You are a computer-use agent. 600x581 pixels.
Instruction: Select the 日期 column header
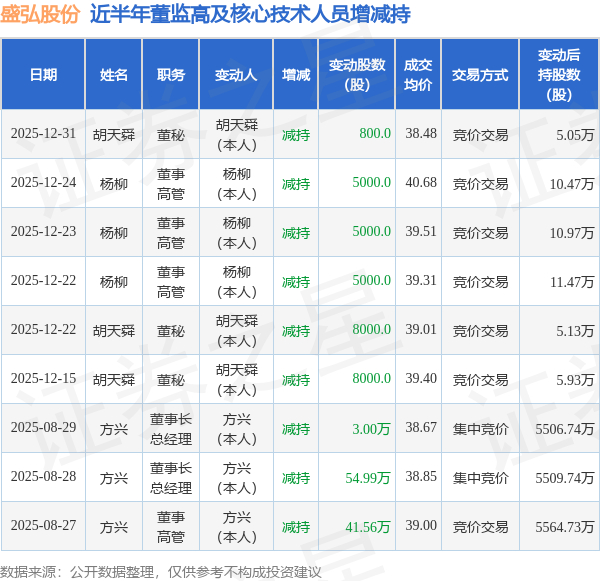tap(43, 75)
